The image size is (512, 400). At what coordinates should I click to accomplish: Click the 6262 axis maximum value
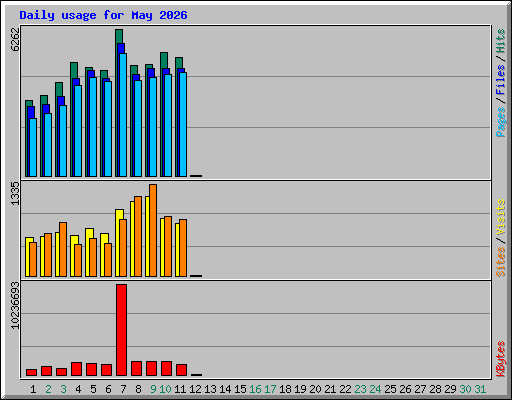point(15,40)
